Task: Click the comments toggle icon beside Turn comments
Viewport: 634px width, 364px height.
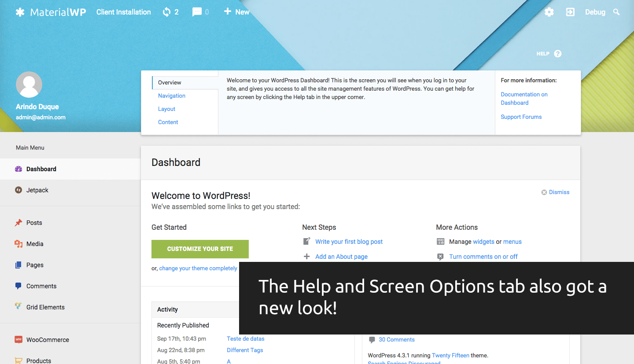Action: click(x=440, y=257)
